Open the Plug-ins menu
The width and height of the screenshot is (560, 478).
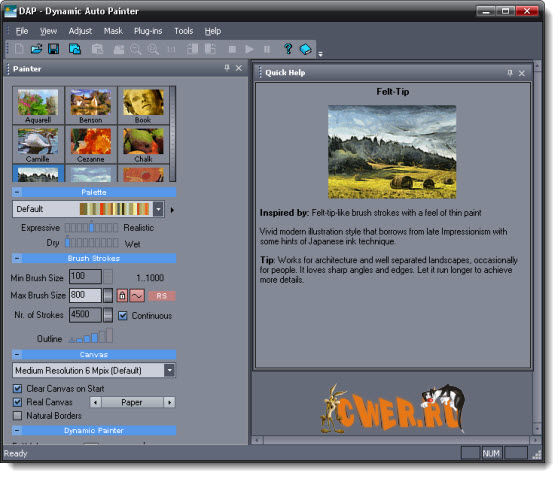(148, 31)
